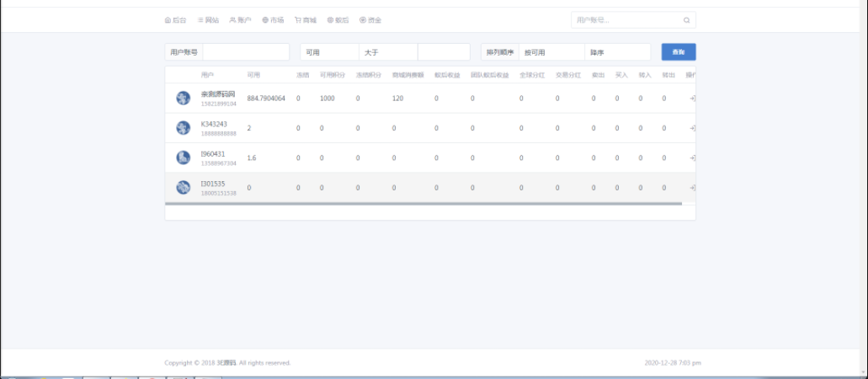Click the 冻结积分 column header
868x379 pixels.
tap(369, 75)
